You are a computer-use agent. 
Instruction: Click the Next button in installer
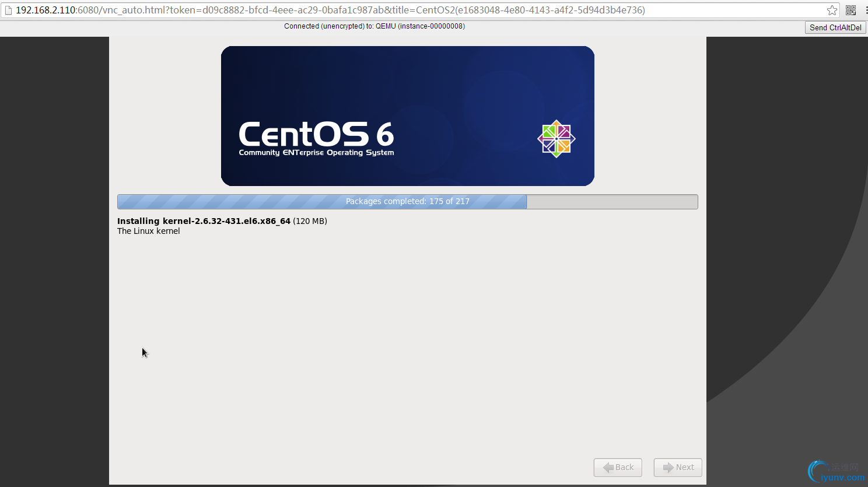pyautogui.click(x=678, y=467)
